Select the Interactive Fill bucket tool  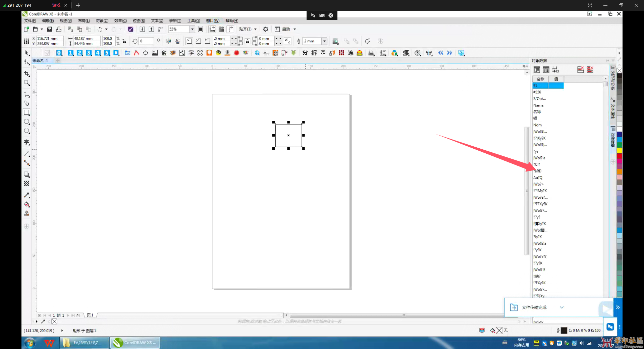click(x=27, y=204)
